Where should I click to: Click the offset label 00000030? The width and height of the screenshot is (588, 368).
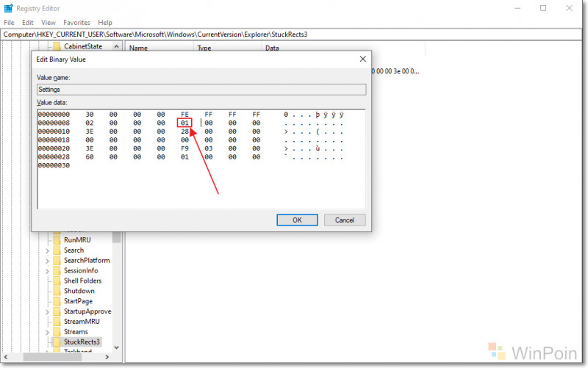pyautogui.click(x=54, y=165)
